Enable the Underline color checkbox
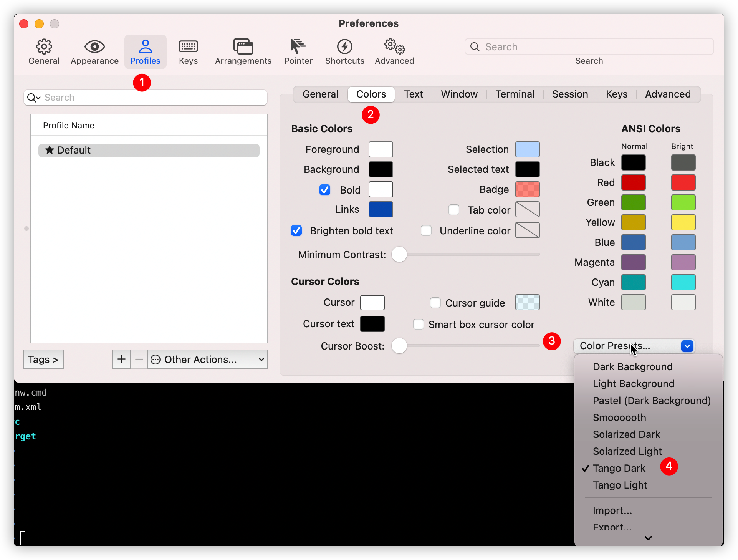The height and width of the screenshot is (560, 738). [x=426, y=230]
